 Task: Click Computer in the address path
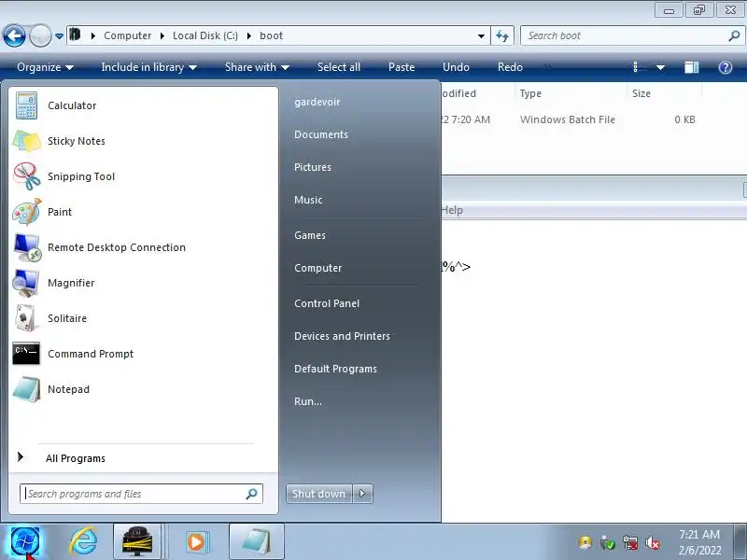coord(127,35)
